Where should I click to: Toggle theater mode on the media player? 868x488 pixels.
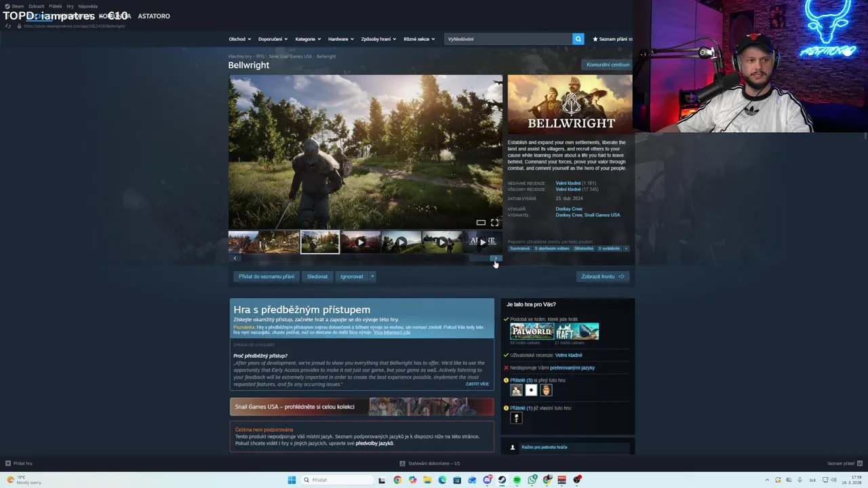481,222
